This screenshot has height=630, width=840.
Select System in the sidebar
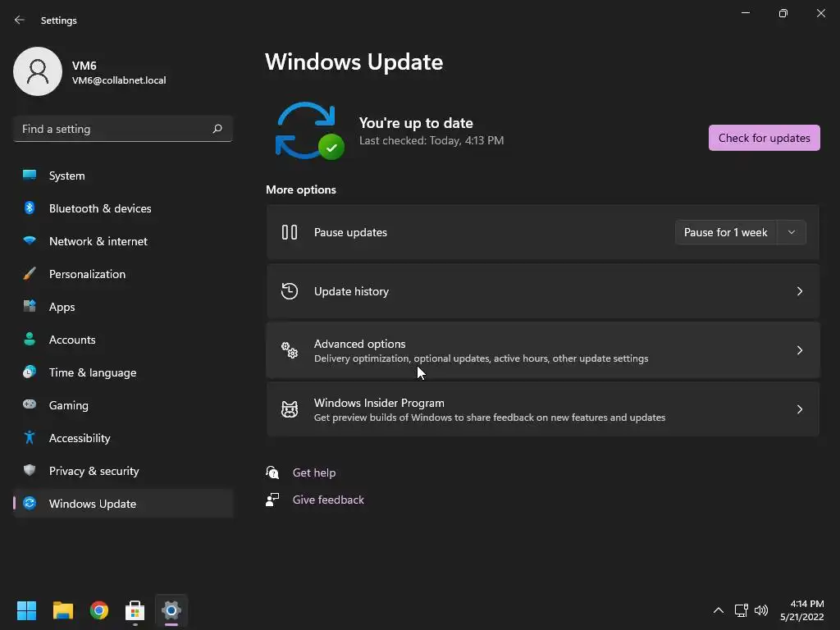pyautogui.click(x=123, y=176)
